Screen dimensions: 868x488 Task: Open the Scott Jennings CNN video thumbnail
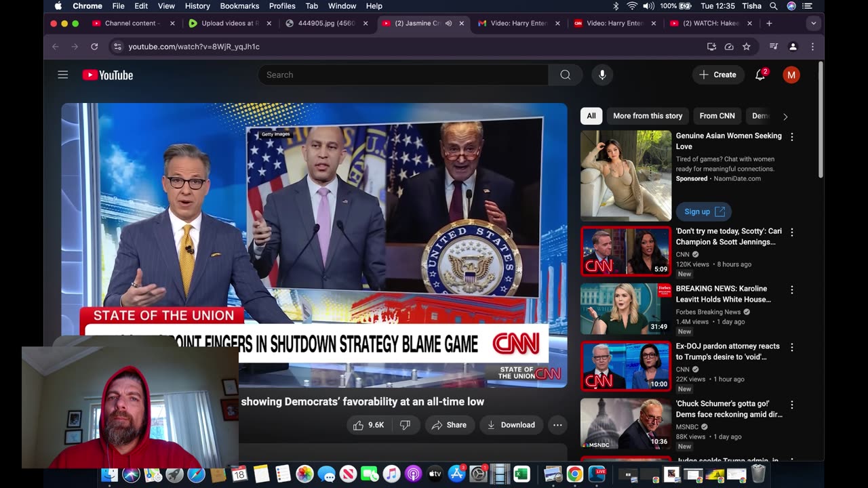click(x=626, y=251)
